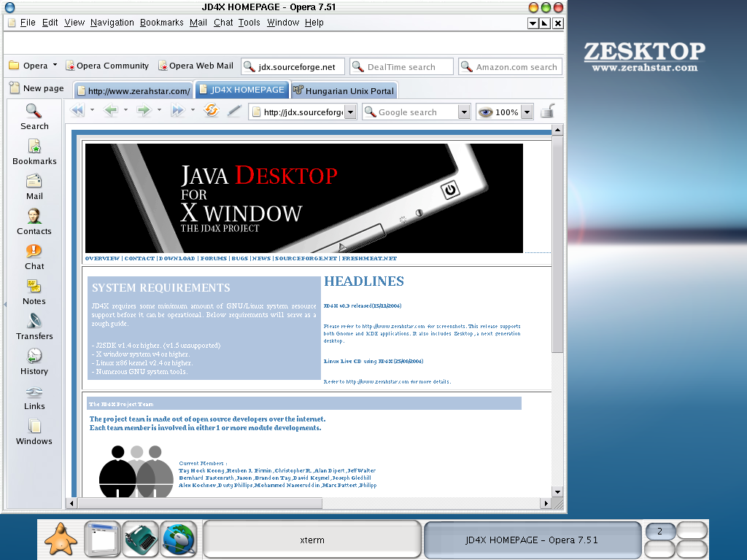Switch to virtual desktop 2 in pager
This screenshot has height=560, width=747.
point(659,531)
